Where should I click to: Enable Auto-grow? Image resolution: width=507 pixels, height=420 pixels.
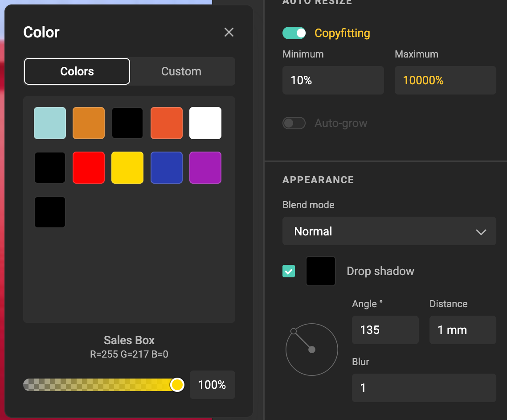[x=294, y=123]
